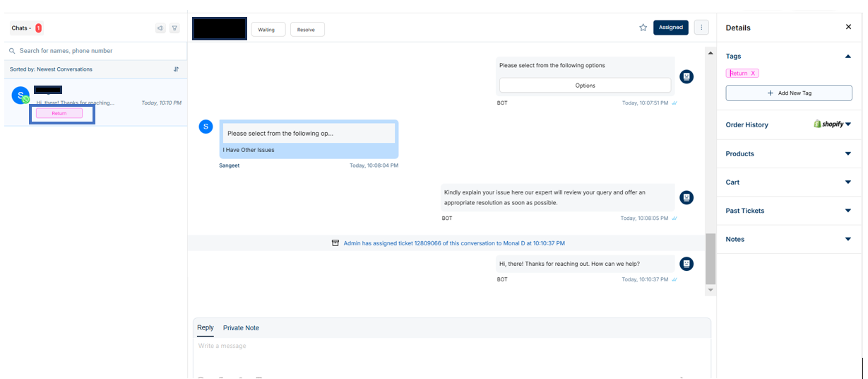This screenshot has height=379, width=868.
Task: Click Add New Tag button
Action: 789,93
